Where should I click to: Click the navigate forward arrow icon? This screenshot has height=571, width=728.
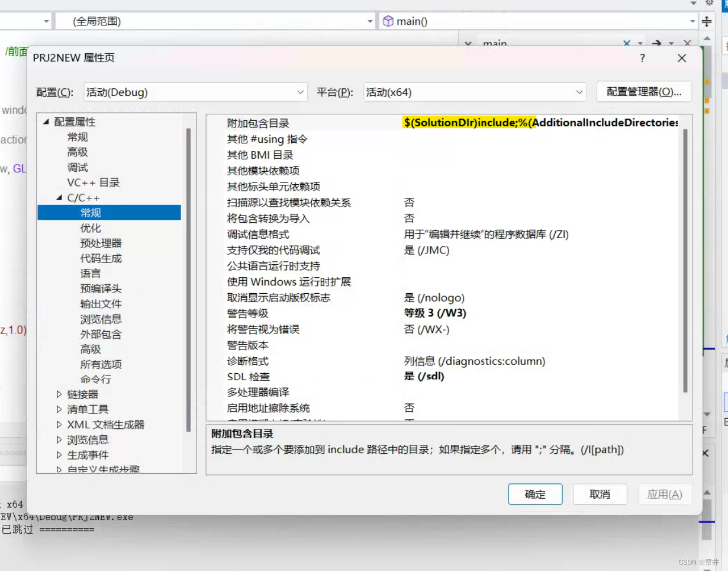coord(657,43)
